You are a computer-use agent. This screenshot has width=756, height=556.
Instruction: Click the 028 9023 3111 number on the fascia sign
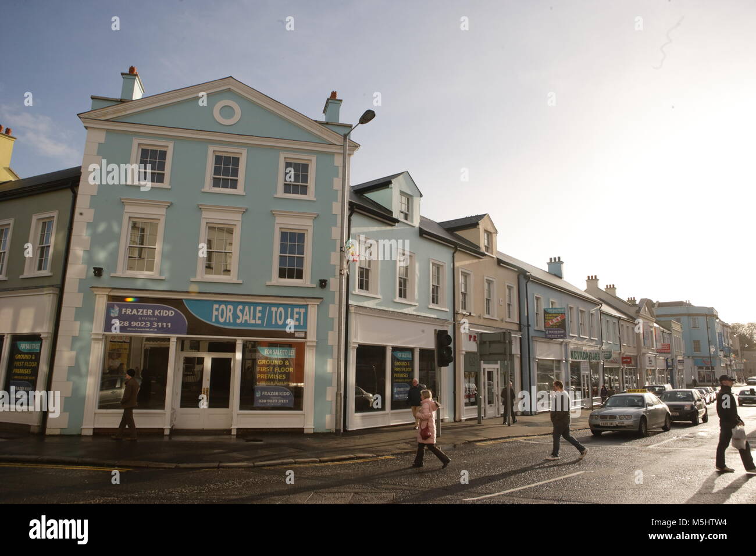[143, 325]
